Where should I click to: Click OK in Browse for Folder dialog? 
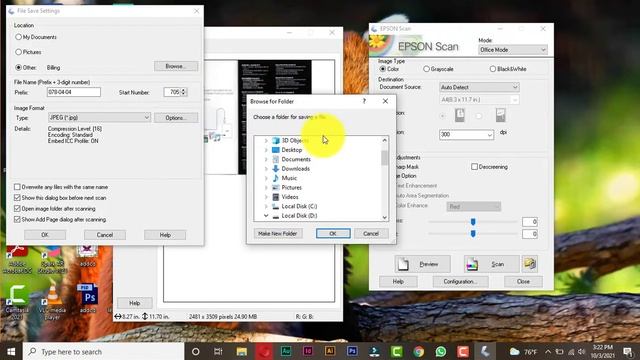[333, 233]
